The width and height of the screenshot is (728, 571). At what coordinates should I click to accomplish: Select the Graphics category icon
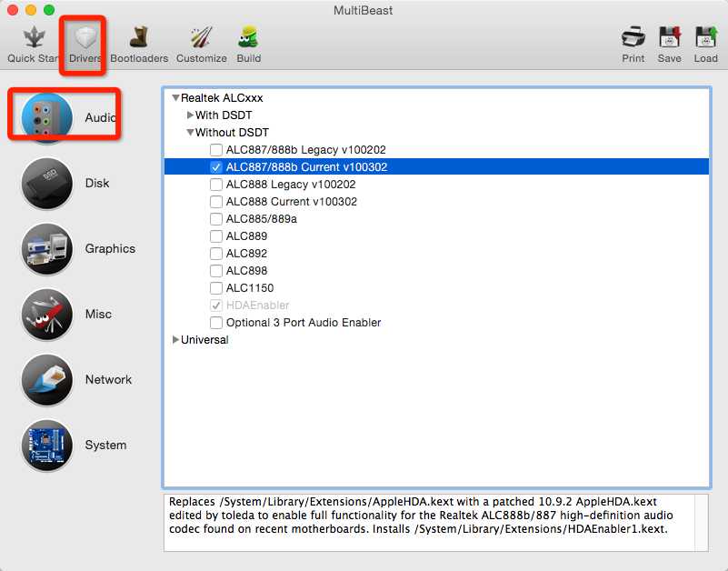click(x=47, y=248)
